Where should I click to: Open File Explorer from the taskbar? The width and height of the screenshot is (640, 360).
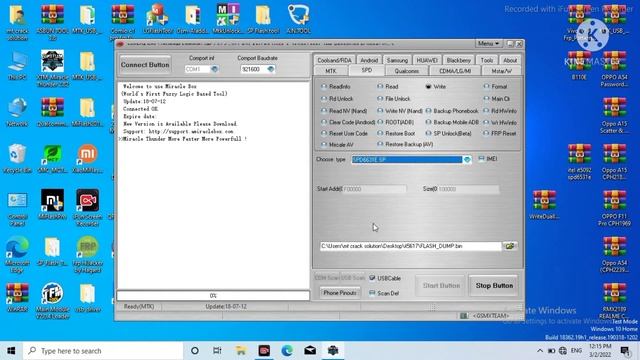coord(241,351)
